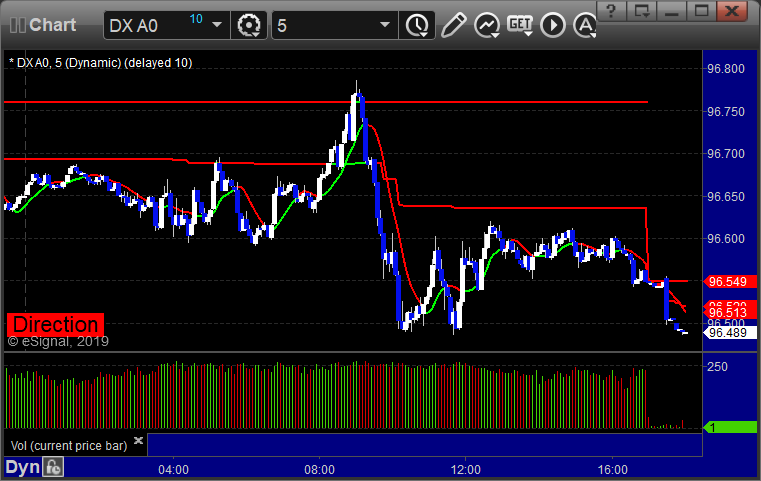Image resolution: width=761 pixels, height=481 pixels.
Task: Click the 96.600 price axis label
Action: click(726, 239)
